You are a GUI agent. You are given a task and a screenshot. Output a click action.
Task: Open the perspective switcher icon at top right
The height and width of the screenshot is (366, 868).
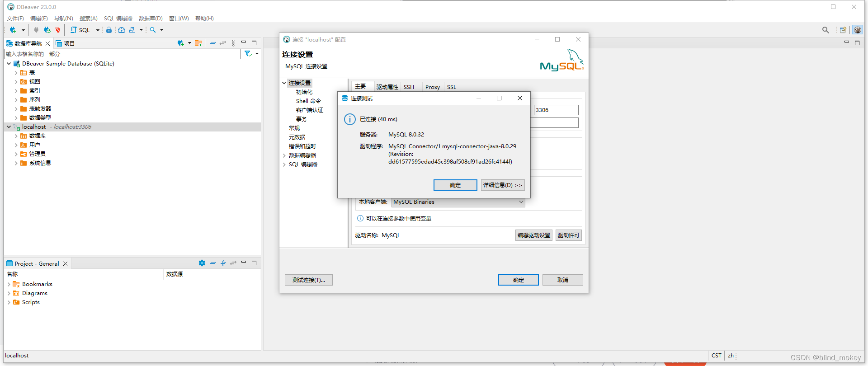(843, 30)
